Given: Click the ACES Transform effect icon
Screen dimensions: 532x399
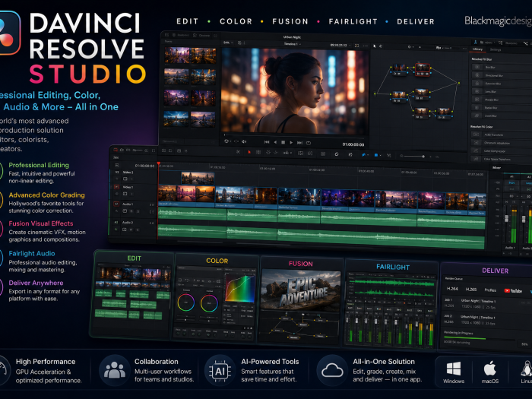Looking at the screenshot, I should pyautogui.click(x=476, y=135).
